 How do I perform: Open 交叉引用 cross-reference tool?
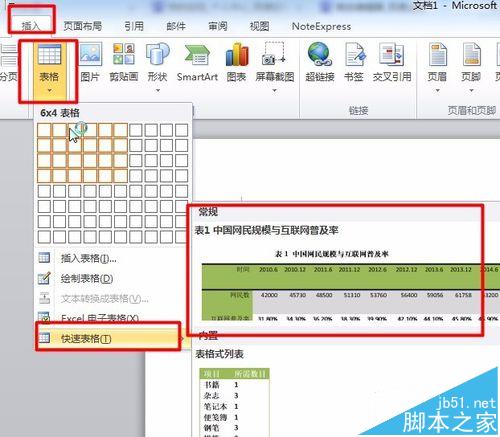coord(392,63)
